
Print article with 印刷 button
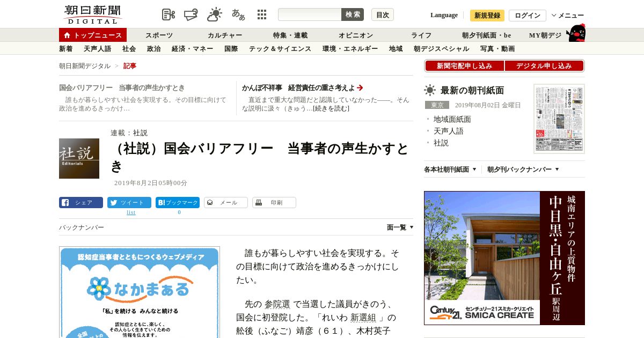pos(274,203)
